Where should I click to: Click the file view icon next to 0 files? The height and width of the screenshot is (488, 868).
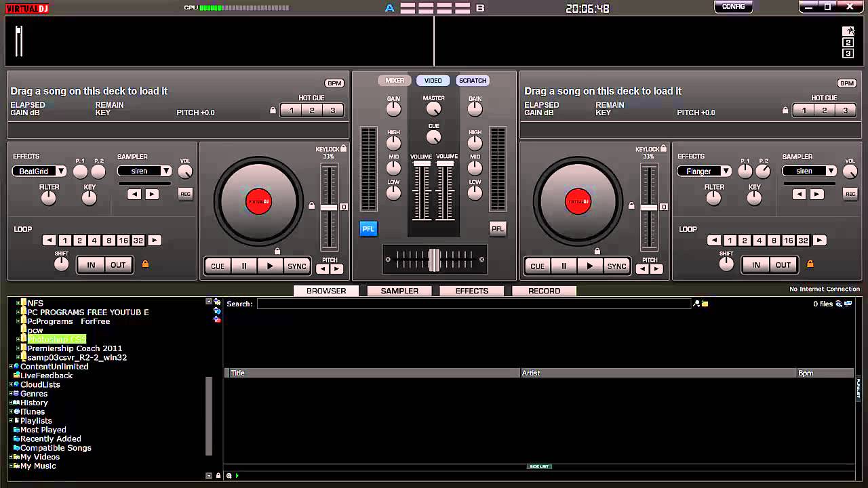(x=839, y=304)
